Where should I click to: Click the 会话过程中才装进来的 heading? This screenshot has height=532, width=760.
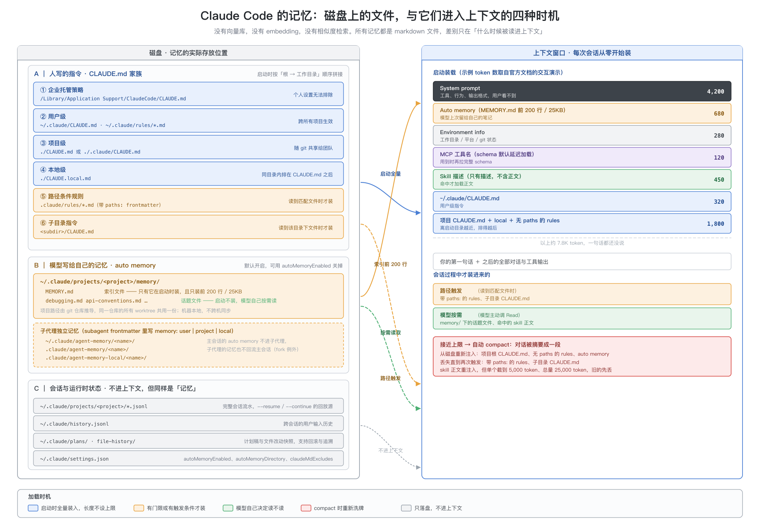pyautogui.click(x=462, y=274)
